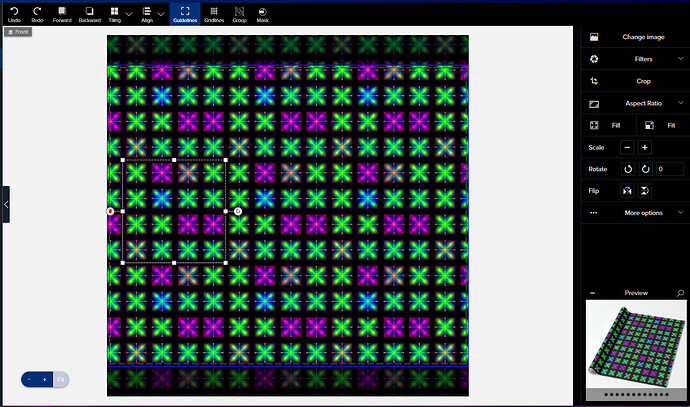Toggle Guidelines display

point(185,14)
